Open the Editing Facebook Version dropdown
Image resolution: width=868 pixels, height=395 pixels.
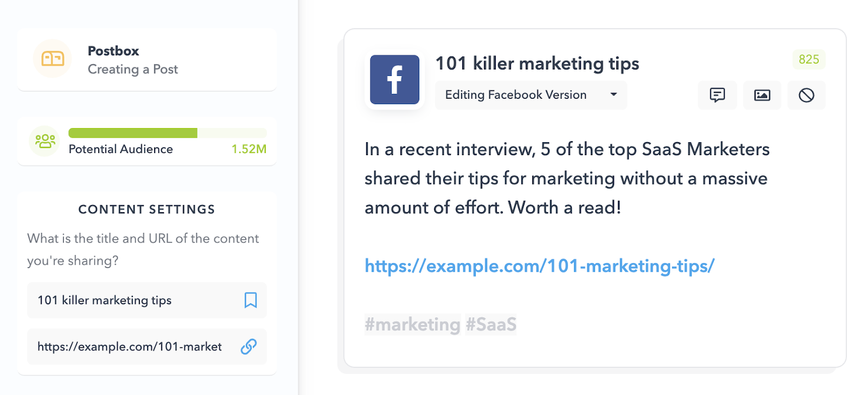[515, 95]
